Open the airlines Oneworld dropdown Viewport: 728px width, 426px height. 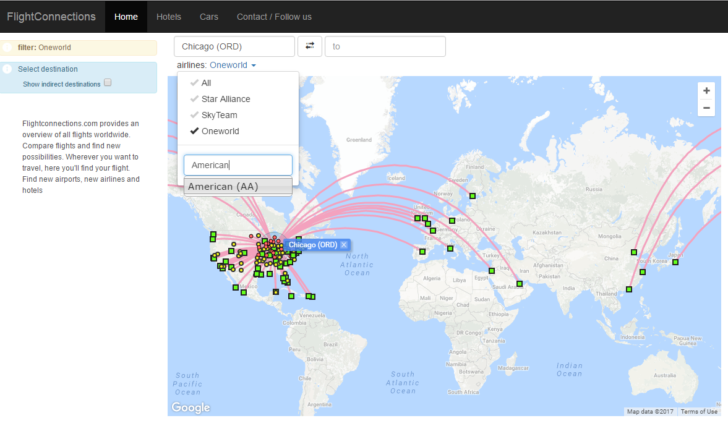[233, 65]
